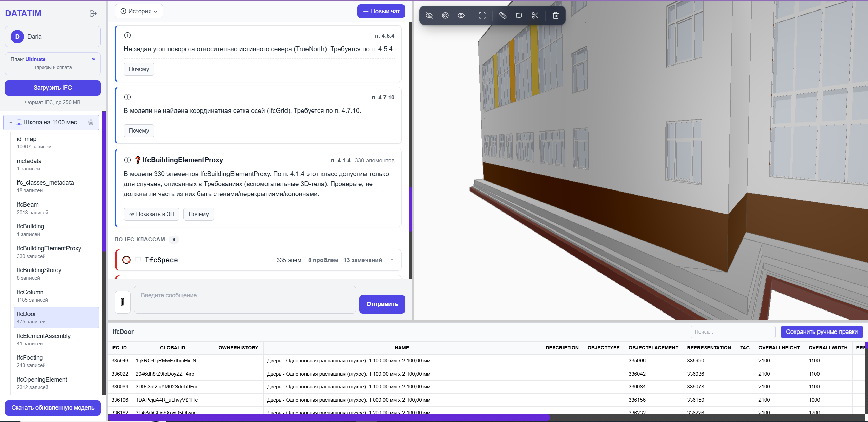The image size is (868, 422).
Task: Select the ruler measurement tool
Action: point(503,15)
